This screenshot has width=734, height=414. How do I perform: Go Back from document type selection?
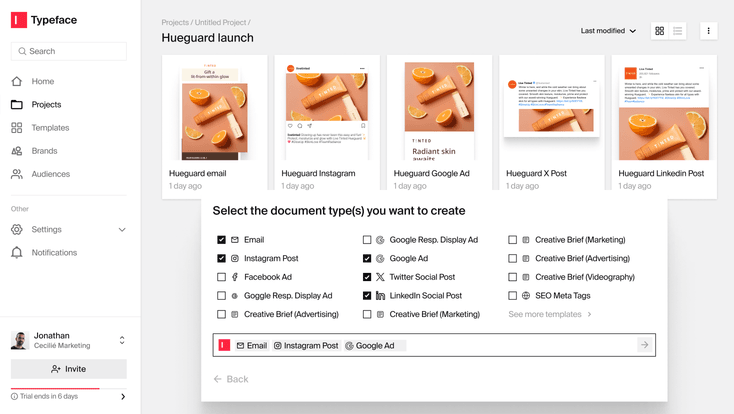pyautogui.click(x=231, y=379)
